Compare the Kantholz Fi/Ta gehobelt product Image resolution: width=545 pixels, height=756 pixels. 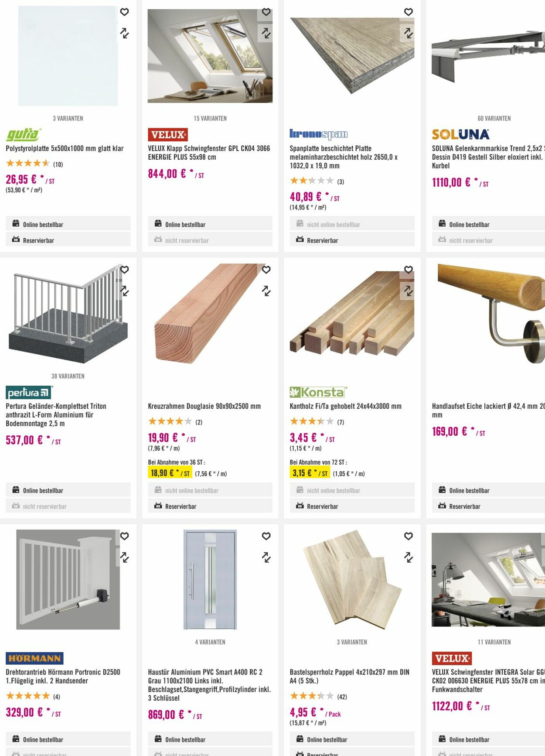[408, 291]
